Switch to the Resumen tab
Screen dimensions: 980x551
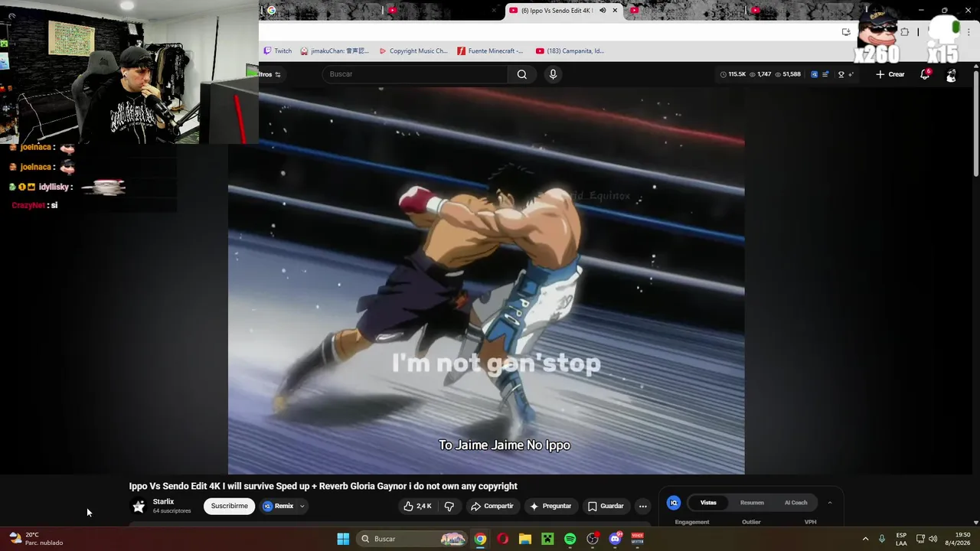[752, 503]
